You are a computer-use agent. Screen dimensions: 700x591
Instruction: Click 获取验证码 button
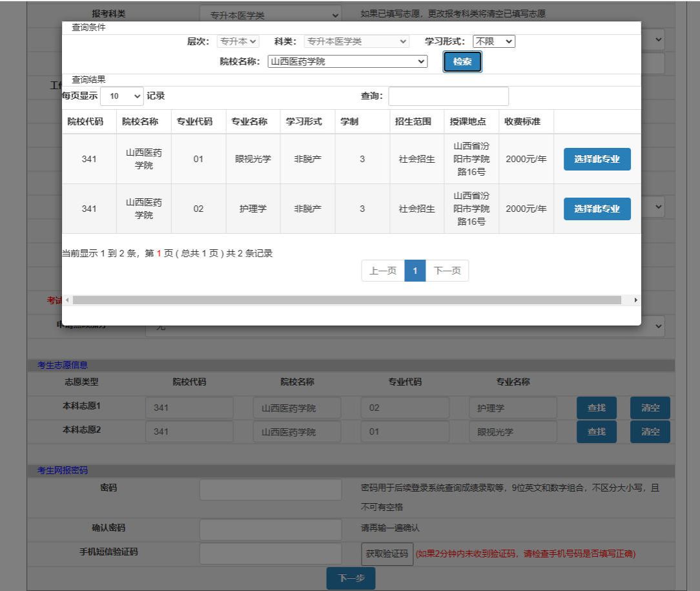387,554
